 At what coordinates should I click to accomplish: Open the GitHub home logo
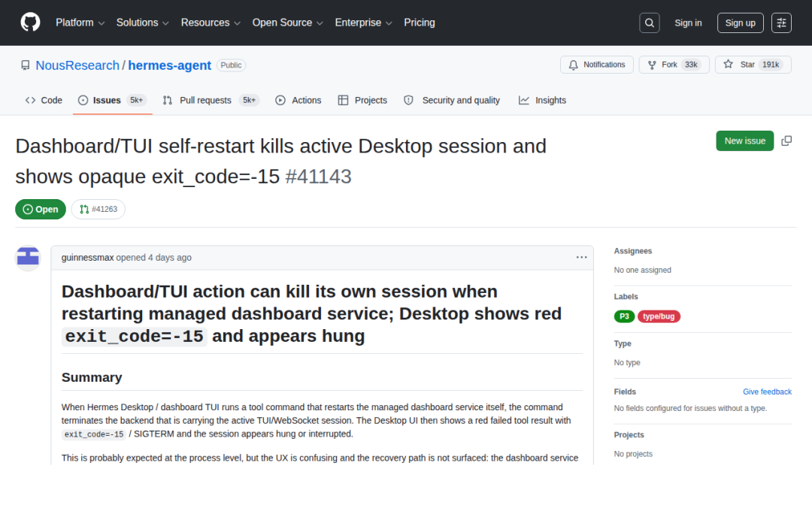pyautogui.click(x=30, y=23)
